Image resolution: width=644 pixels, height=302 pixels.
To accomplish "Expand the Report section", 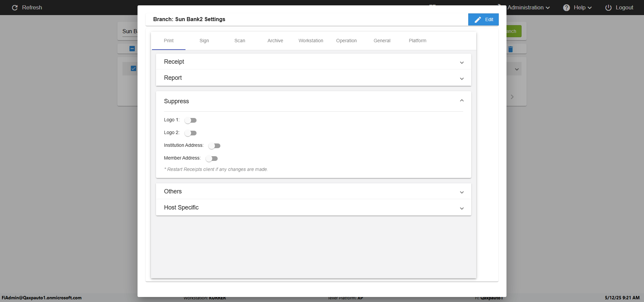I will click(462, 78).
